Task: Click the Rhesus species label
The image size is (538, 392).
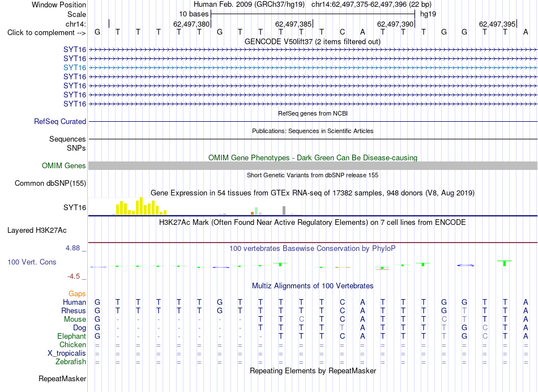Action: 74,310
